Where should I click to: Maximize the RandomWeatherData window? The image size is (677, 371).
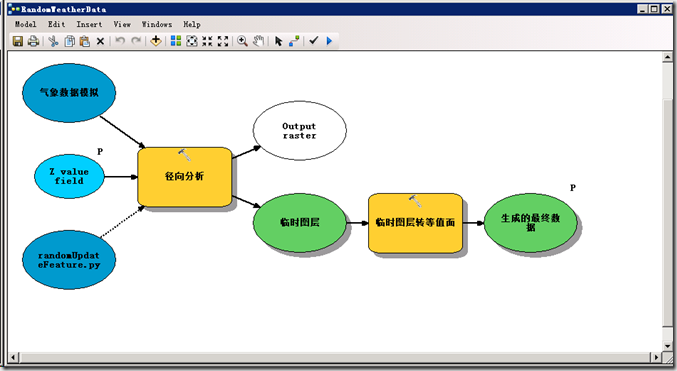pyautogui.click(x=654, y=9)
